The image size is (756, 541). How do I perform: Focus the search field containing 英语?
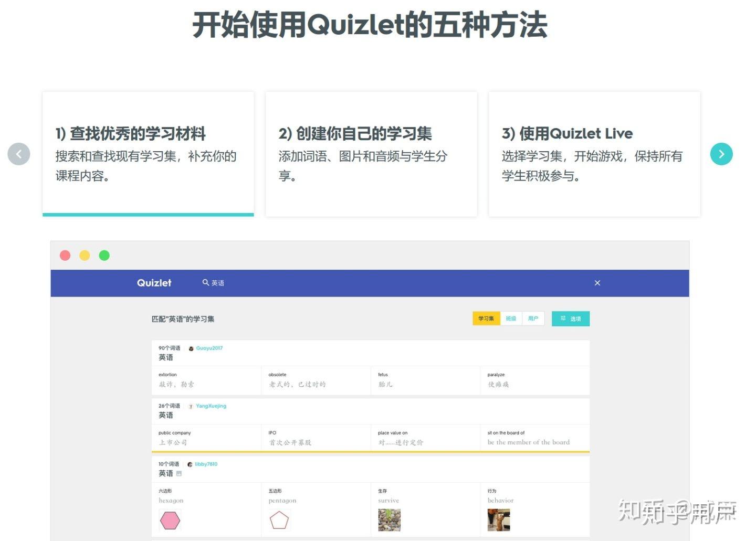(x=218, y=283)
